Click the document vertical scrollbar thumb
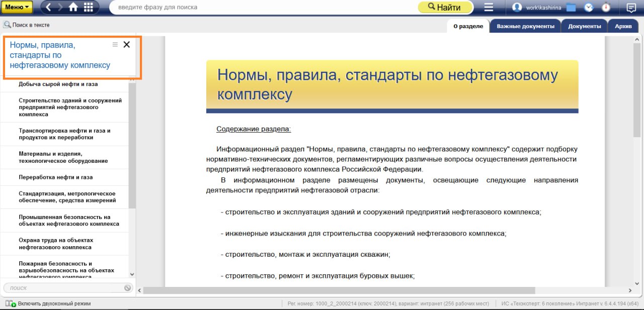The image size is (644, 310). click(636, 90)
